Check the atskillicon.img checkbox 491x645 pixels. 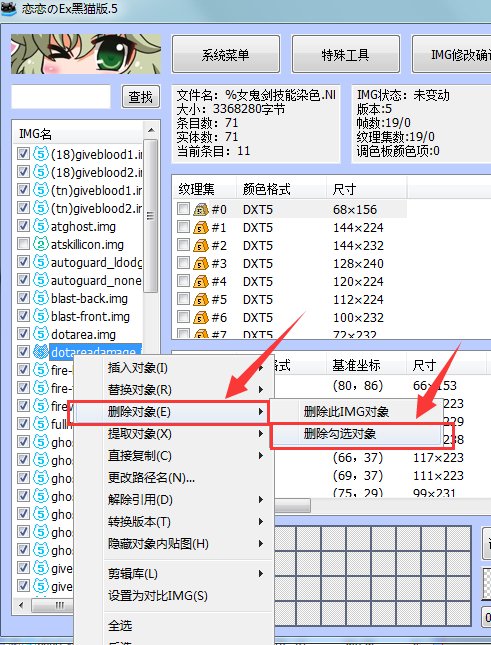(x=23, y=244)
